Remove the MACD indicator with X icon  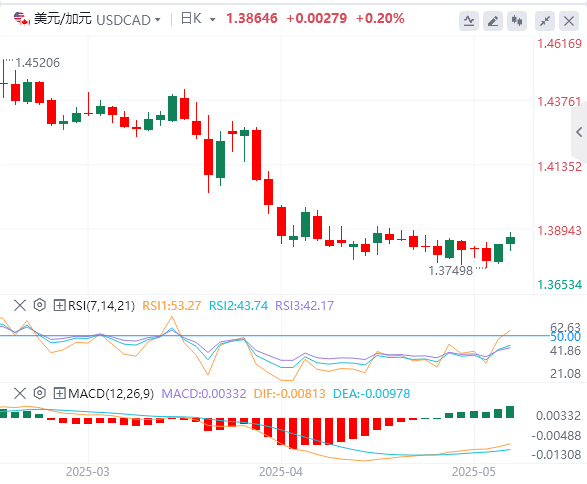point(20,393)
